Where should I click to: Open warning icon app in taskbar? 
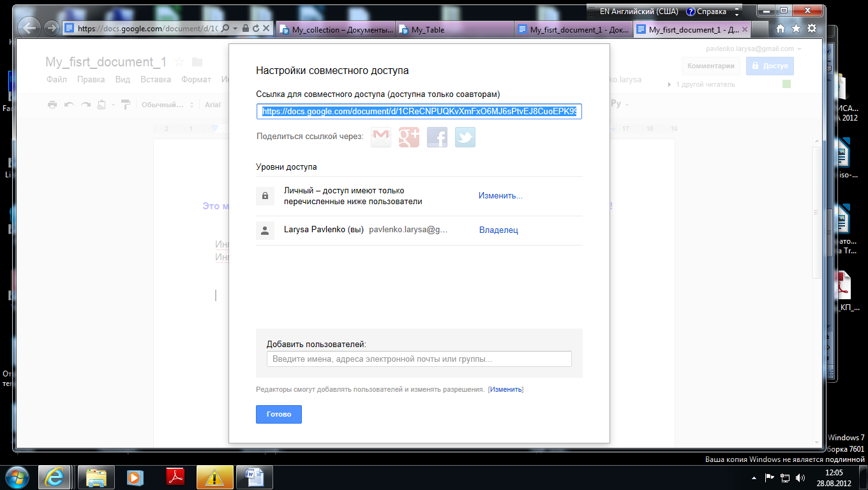(x=215, y=477)
